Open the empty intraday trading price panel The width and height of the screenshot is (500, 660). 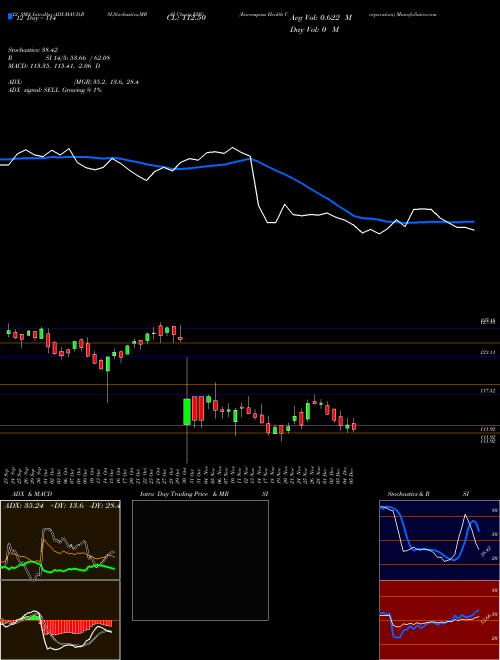coord(200,560)
